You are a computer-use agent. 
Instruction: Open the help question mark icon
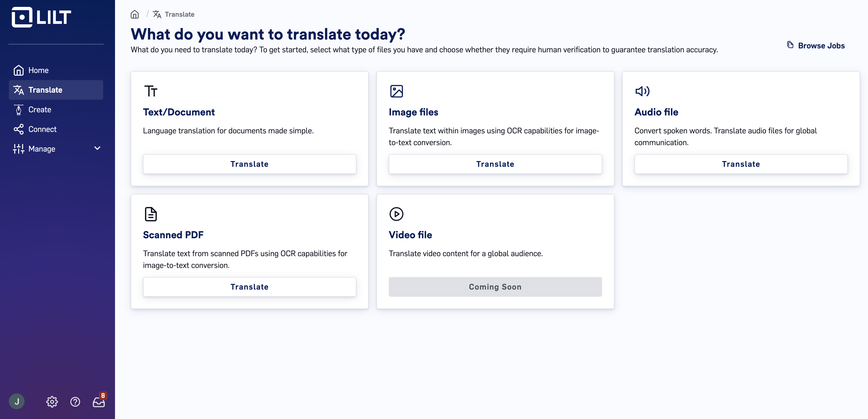click(75, 402)
